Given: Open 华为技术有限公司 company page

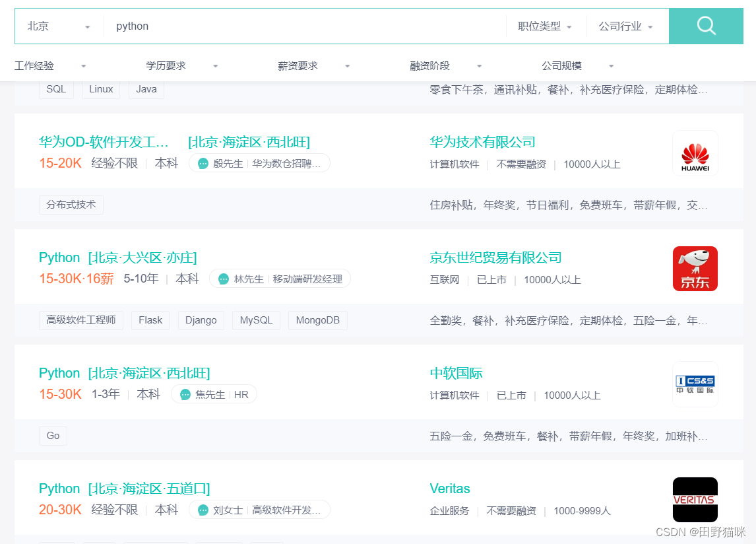Looking at the screenshot, I should [x=482, y=142].
